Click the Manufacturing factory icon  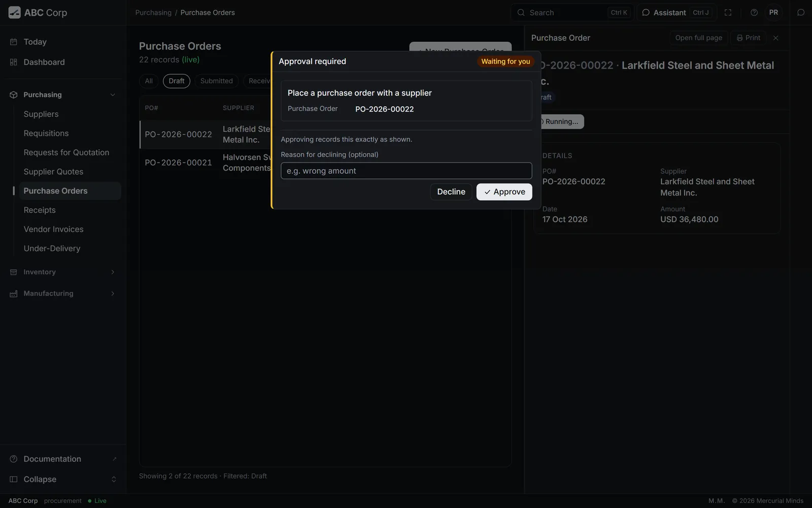[14, 294]
